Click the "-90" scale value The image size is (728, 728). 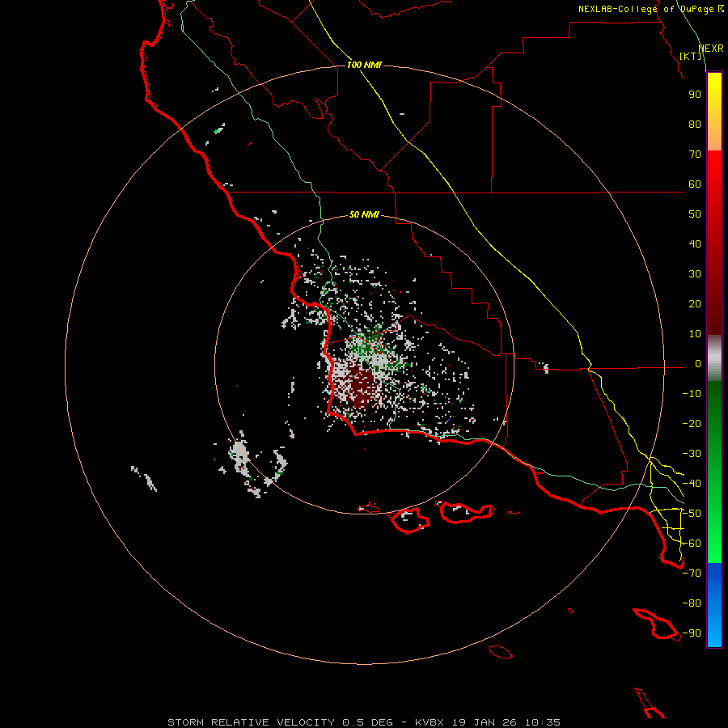[692, 633]
